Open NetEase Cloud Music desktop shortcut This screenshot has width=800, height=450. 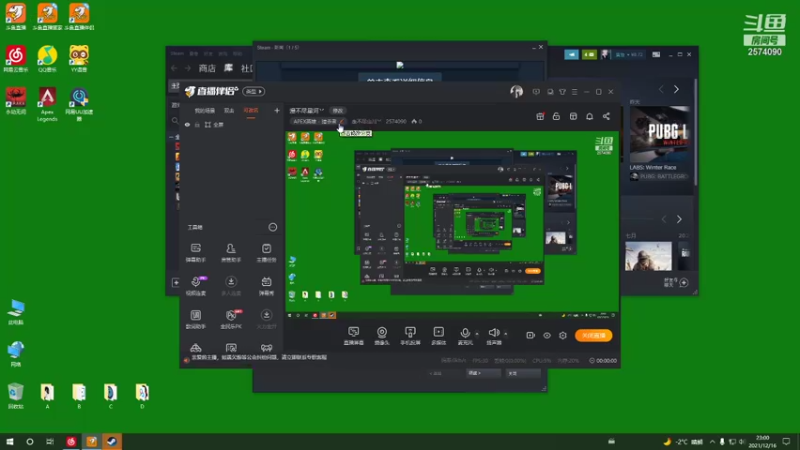(16, 59)
